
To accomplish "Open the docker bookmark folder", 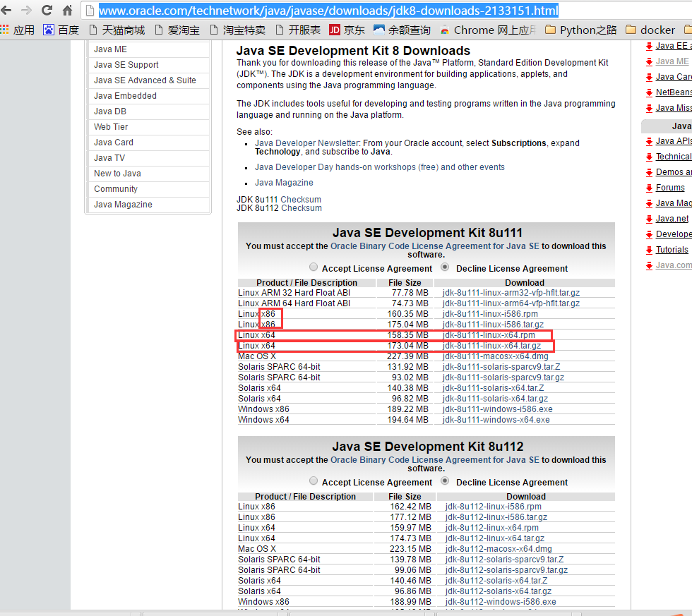I will (x=650, y=30).
